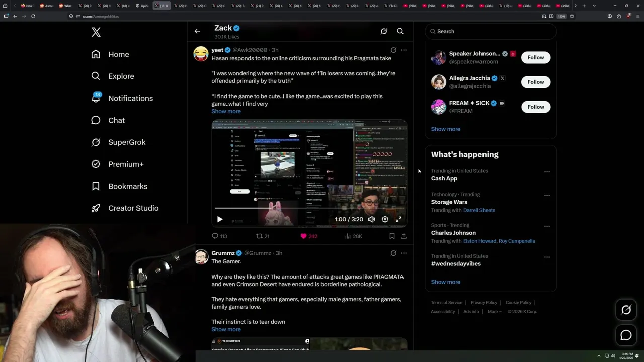
Task: Follow Allegra Jacchia account
Action: point(536,82)
